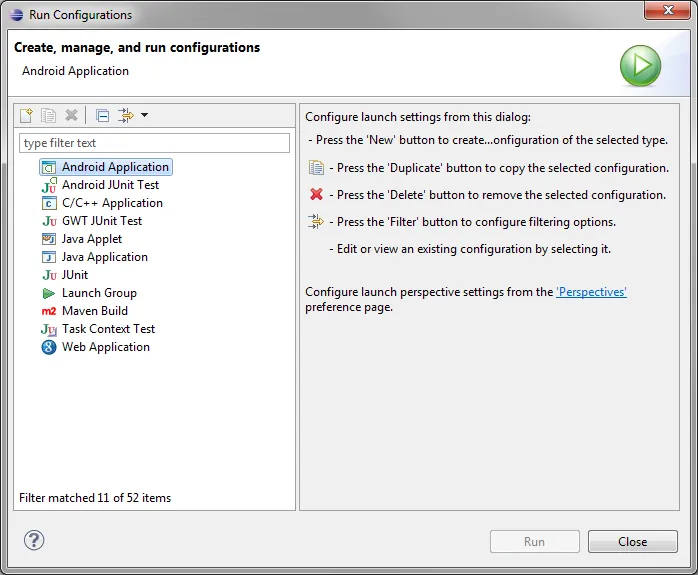This screenshot has height=575, width=698.
Task: Open the 'Perspectives' preference page link
Action: [x=591, y=292]
